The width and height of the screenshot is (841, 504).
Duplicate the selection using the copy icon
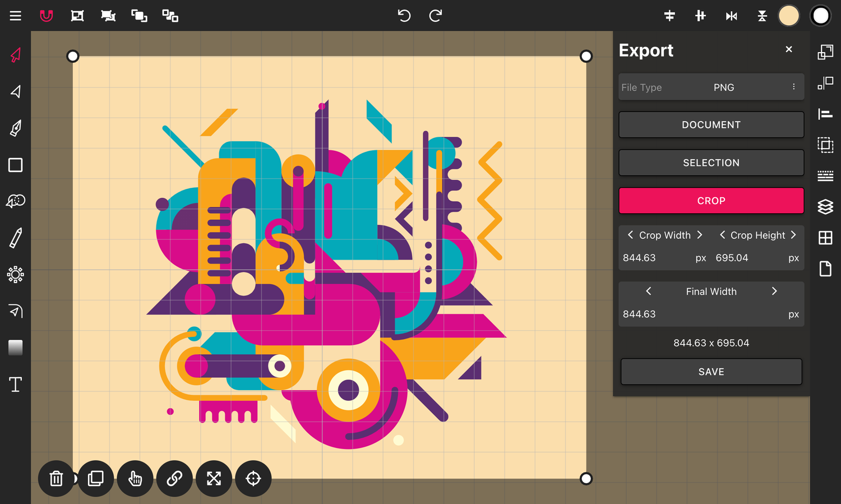pos(95,478)
